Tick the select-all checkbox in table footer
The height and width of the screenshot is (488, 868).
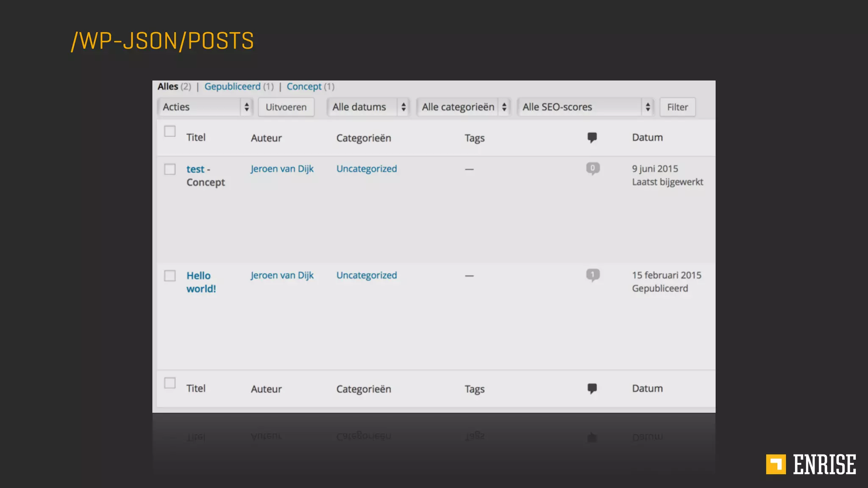(x=170, y=383)
